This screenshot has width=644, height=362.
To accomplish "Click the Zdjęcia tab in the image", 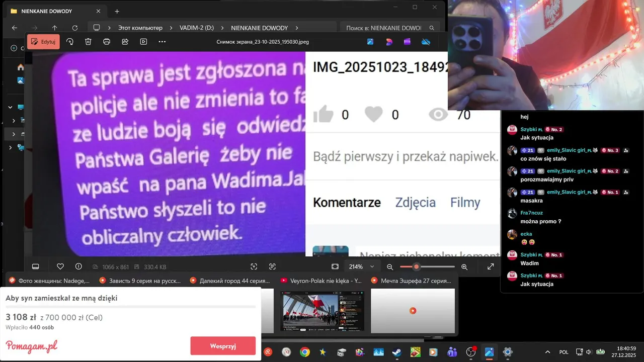I will [415, 203].
